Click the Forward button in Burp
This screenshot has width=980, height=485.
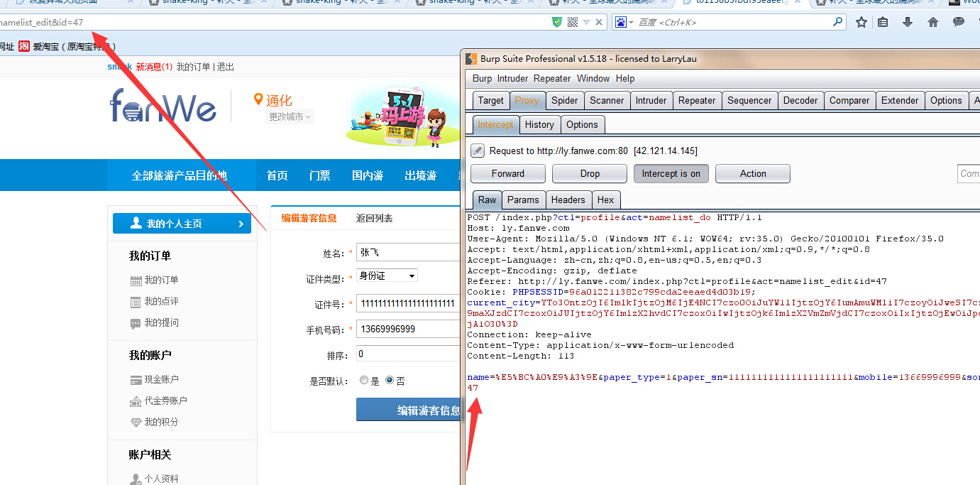[508, 174]
